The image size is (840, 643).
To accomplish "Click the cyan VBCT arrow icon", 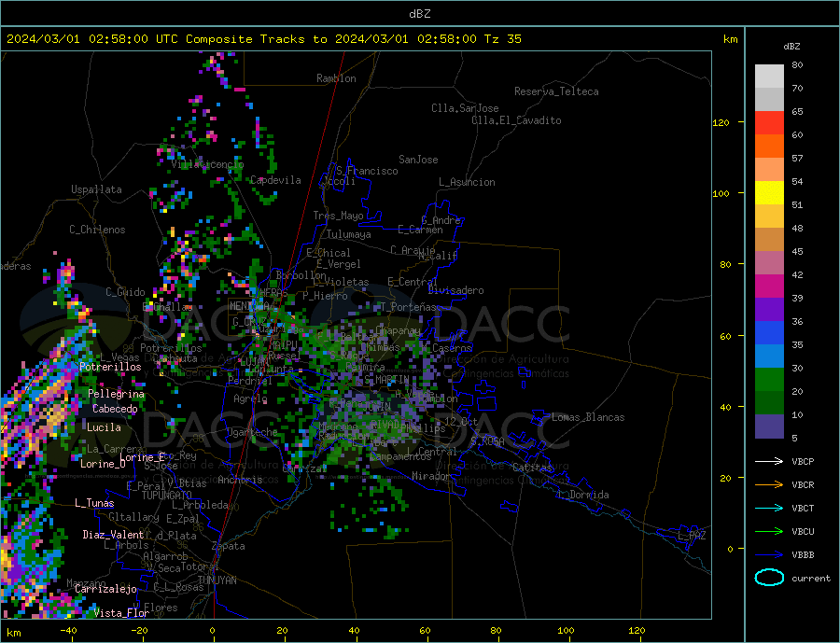I will pos(769,508).
